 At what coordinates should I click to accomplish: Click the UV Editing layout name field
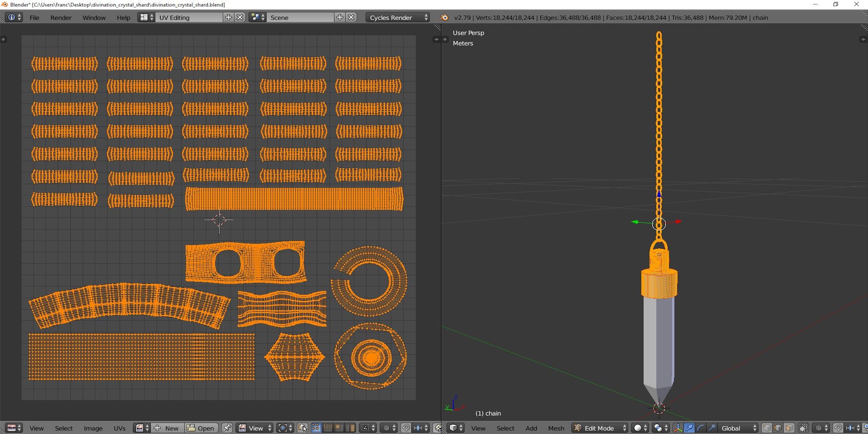pyautogui.click(x=189, y=18)
